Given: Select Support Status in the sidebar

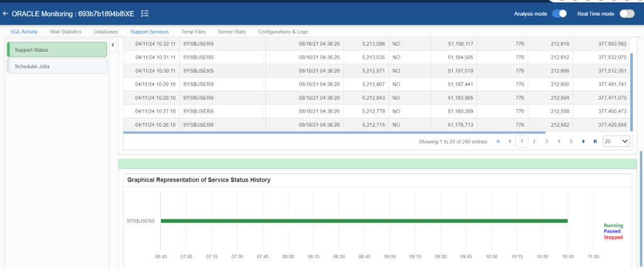Looking at the screenshot, I should click(x=57, y=49).
